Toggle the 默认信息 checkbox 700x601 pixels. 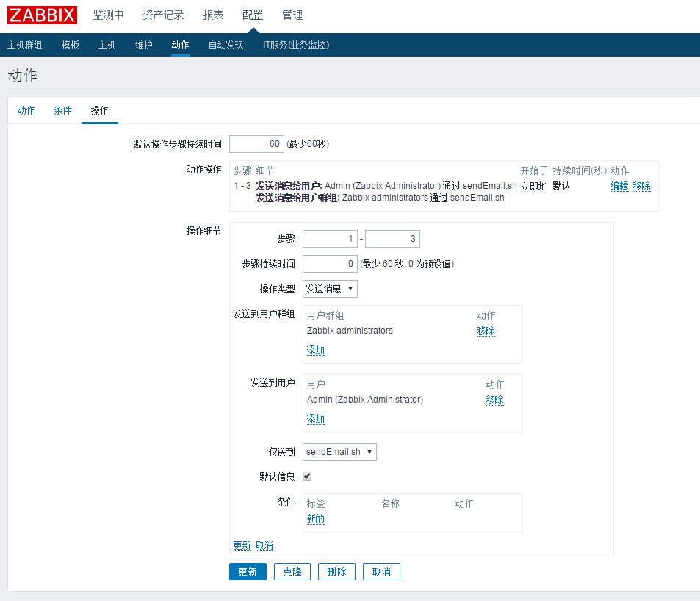coord(307,476)
